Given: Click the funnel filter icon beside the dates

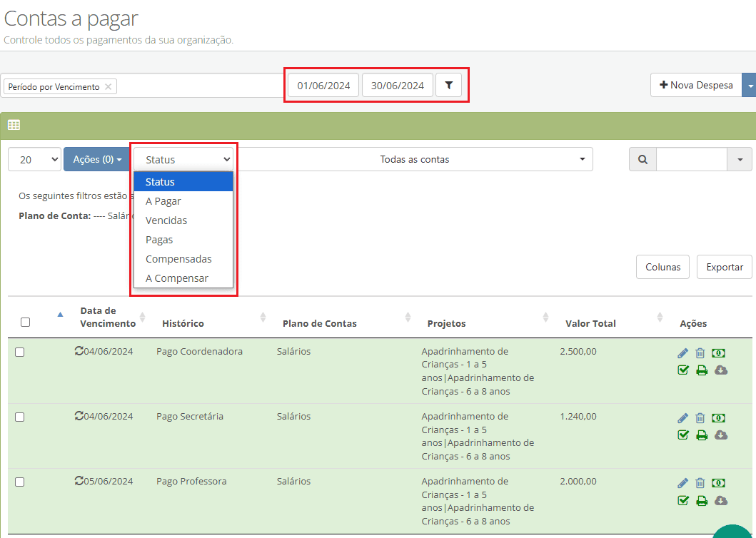Looking at the screenshot, I should (448, 86).
